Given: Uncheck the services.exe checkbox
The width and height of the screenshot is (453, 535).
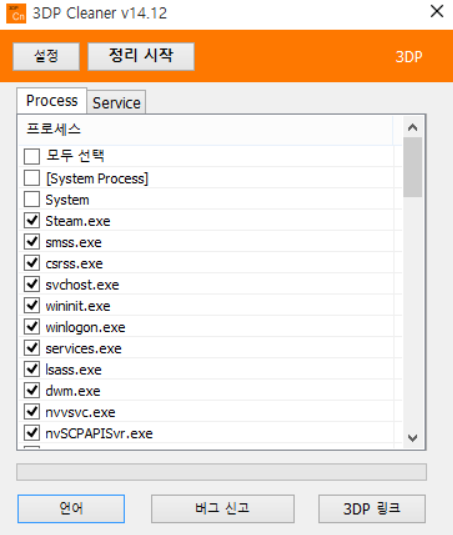Looking at the screenshot, I should tap(32, 348).
